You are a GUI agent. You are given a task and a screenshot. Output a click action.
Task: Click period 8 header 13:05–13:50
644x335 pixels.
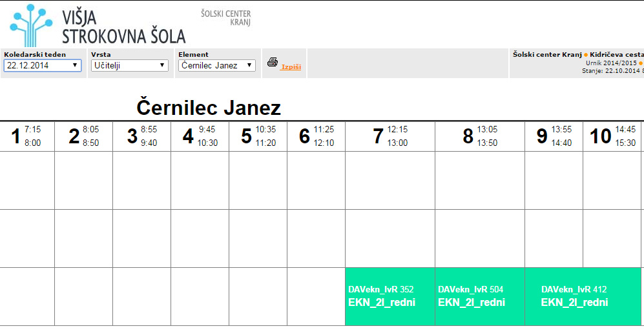pos(480,136)
